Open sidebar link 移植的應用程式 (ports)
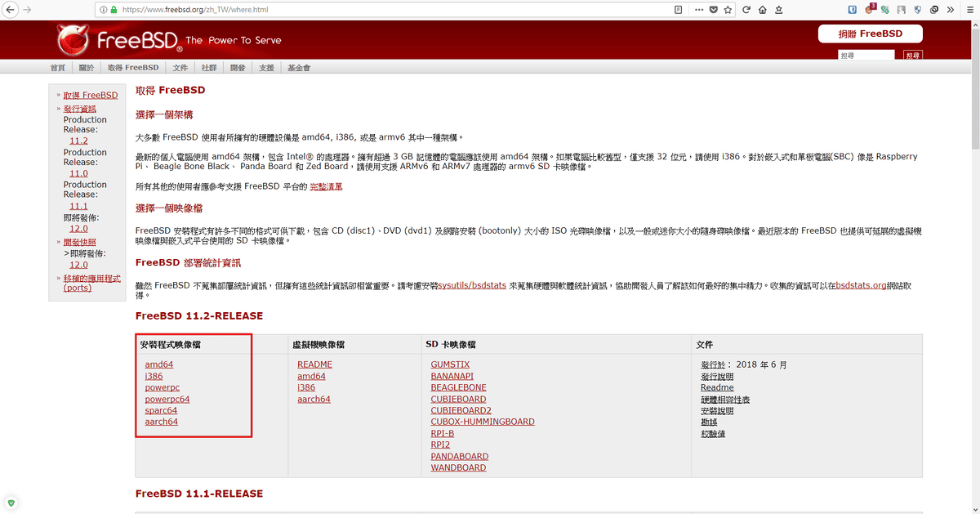 [92, 283]
